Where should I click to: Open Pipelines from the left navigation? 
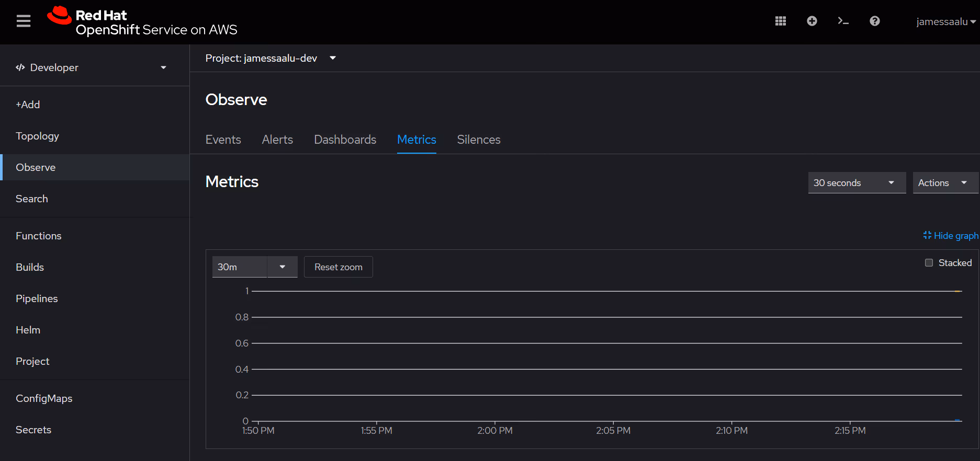click(x=37, y=298)
